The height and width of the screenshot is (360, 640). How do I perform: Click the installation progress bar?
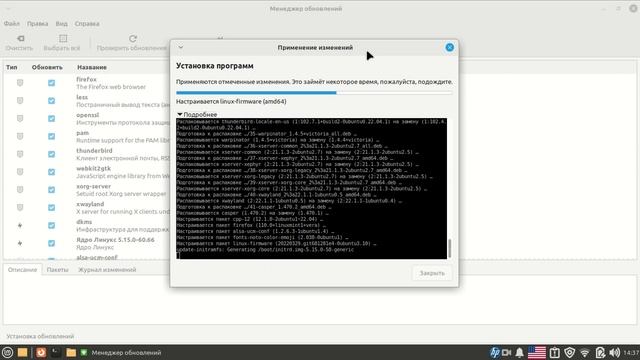[x=314, y=93]
